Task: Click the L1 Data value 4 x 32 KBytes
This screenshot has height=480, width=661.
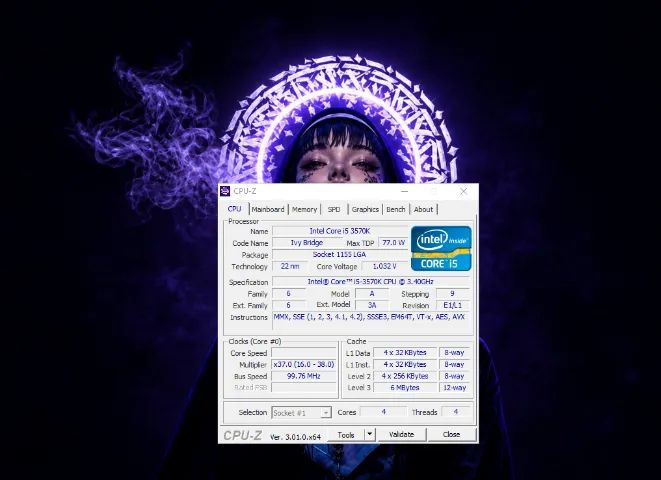Action: click(405, 352)
